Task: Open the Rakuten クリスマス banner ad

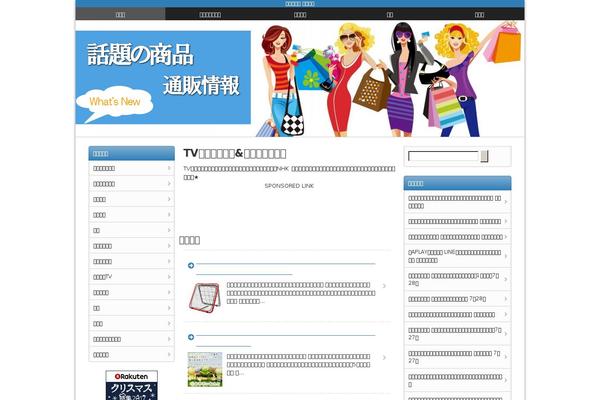Action: pyautogui.click(x=132, y=385)
